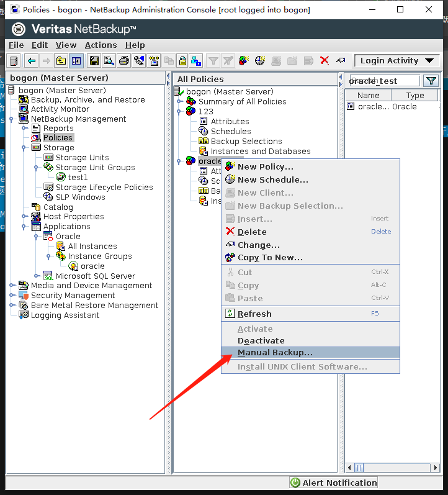Expand the Microsoft SQL Server node

click(36, 276)
